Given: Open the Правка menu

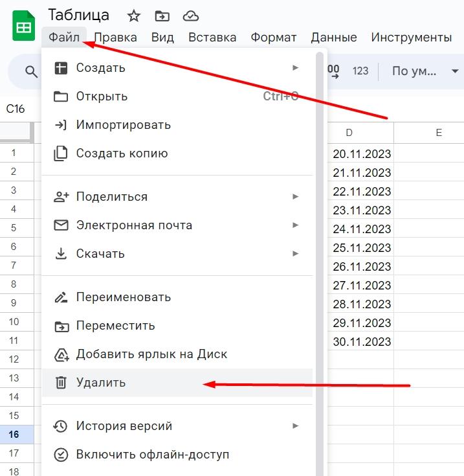Looking at the screenshot, I should pyautogui.click(x=115, y=38).
